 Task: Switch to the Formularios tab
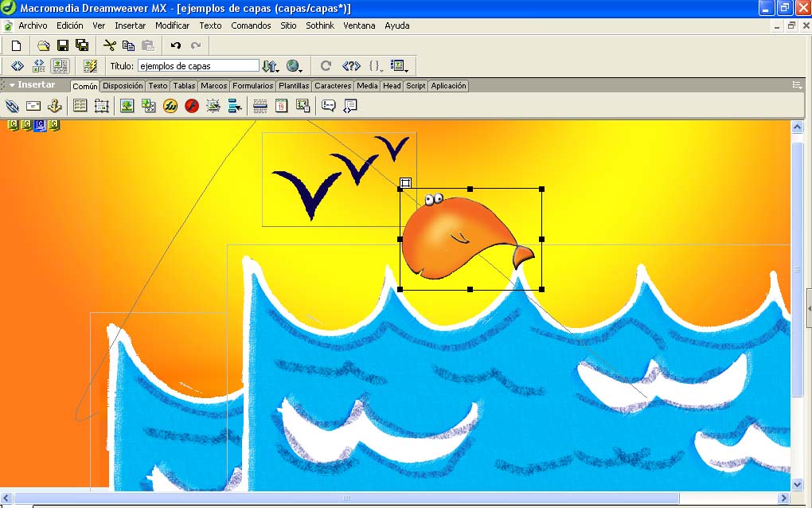point(252,86)
